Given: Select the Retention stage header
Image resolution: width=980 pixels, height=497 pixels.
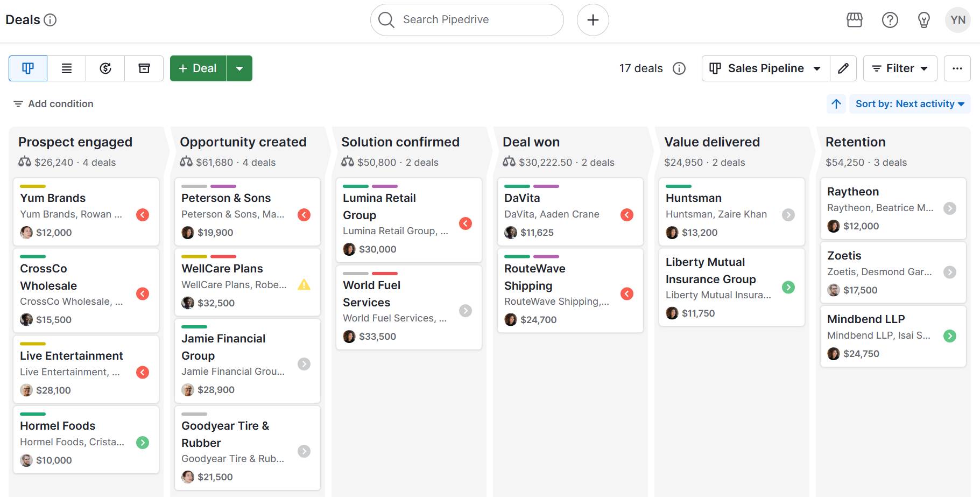Looking at the screenshot, I should [856, 142].
